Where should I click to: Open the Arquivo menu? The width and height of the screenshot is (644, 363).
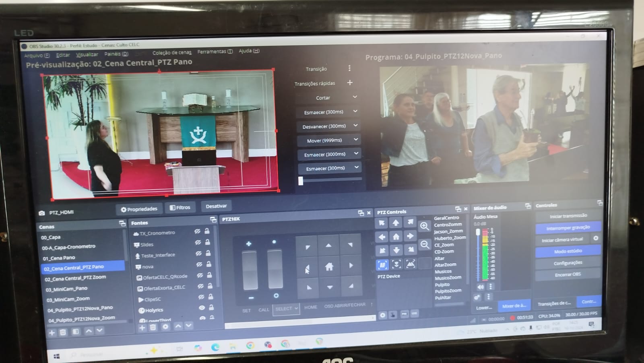pyautogui.click(x=37, y=56)
